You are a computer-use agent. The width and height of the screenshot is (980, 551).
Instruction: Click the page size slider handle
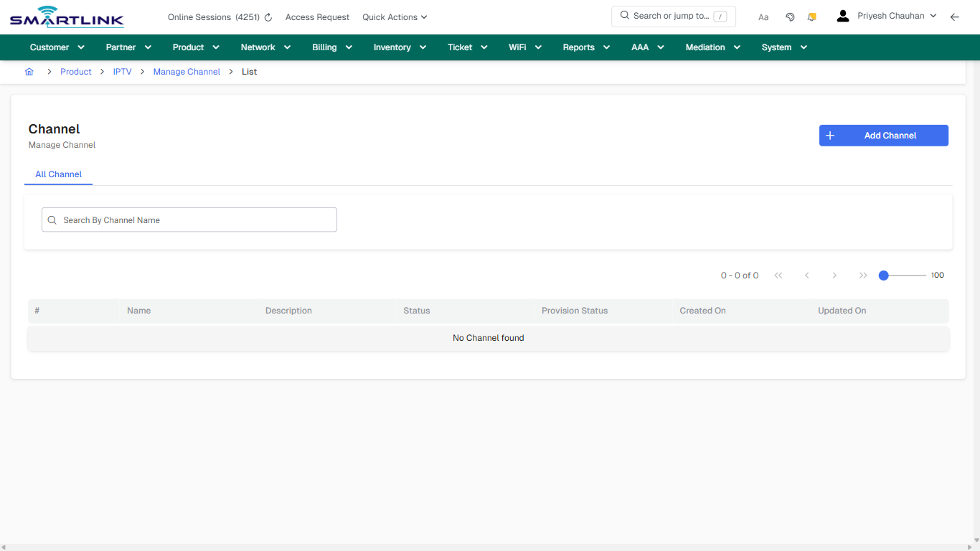(883, 275)
